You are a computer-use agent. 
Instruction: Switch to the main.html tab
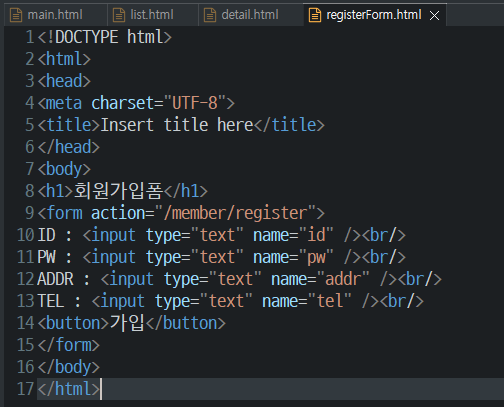coord(55,15)
